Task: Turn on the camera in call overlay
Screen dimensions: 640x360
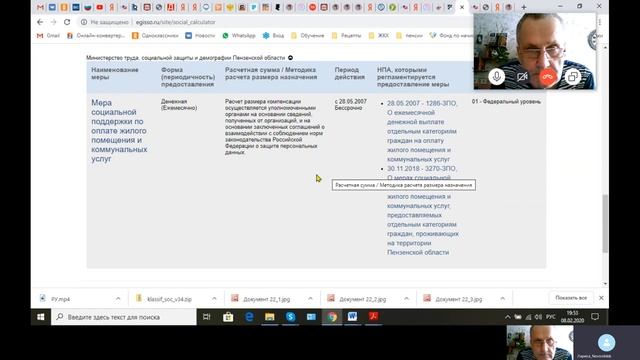Action: 522,76
